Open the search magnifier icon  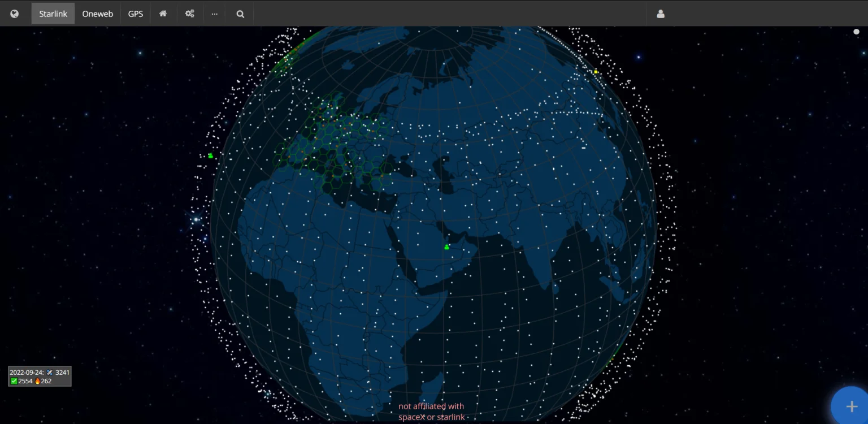[240, 14]
